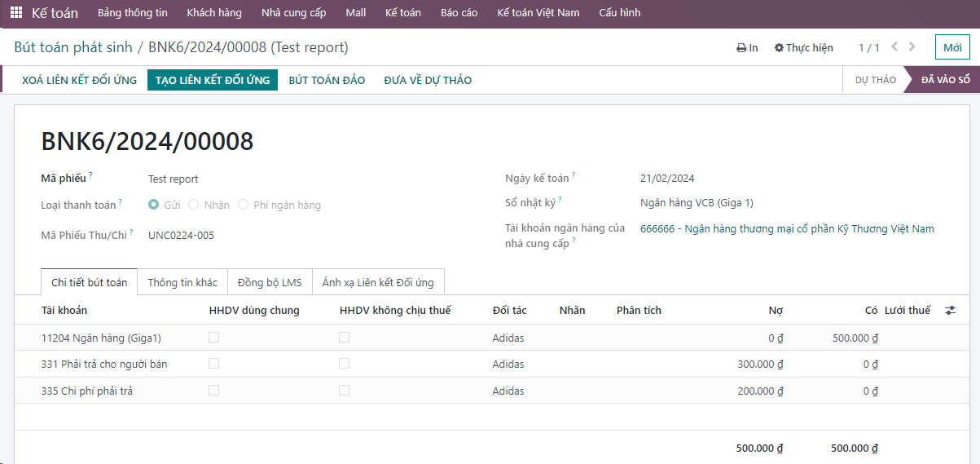Click date 21/02/2024 value
Viewport: 980px width, 464px height.
pos(667,178)
